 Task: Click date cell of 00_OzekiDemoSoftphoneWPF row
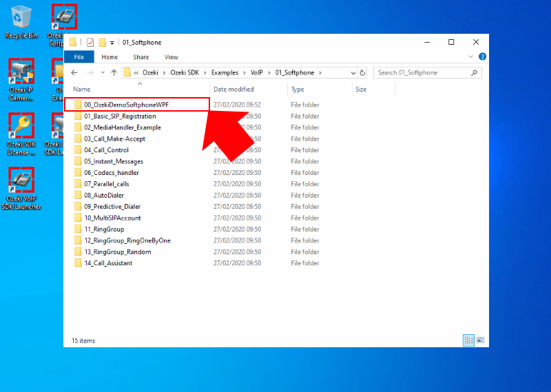pyautogui.click(x=237, y=105)
